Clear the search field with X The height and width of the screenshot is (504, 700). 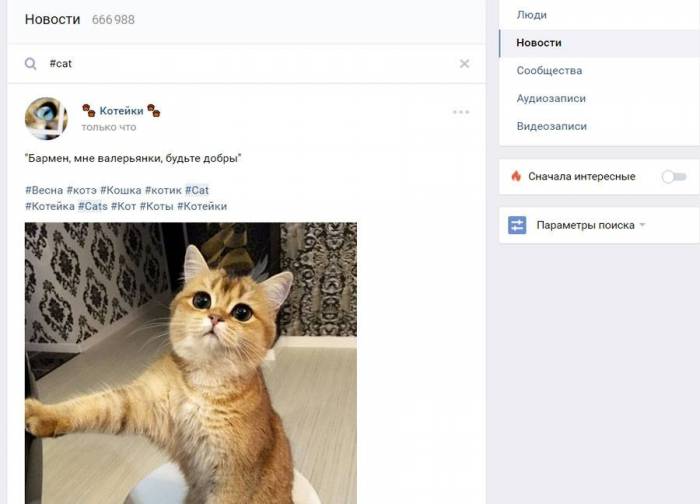pyautogui.click(x=464, y=64)
